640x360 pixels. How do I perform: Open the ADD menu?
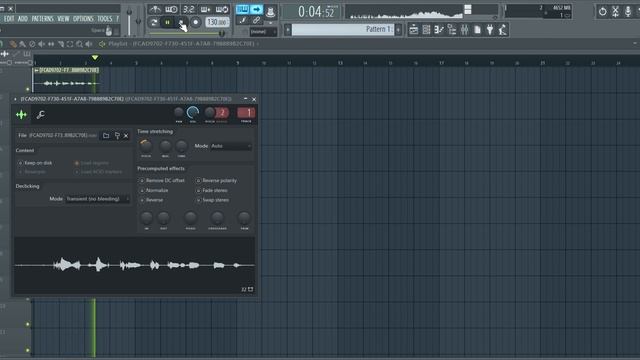click(x=23, y=19)
